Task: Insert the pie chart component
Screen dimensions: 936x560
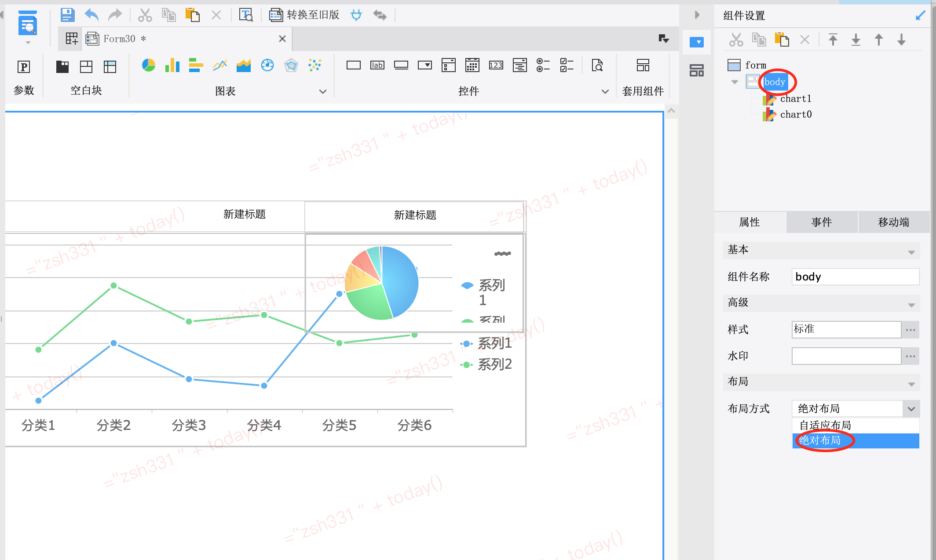Action: (149, 65)
